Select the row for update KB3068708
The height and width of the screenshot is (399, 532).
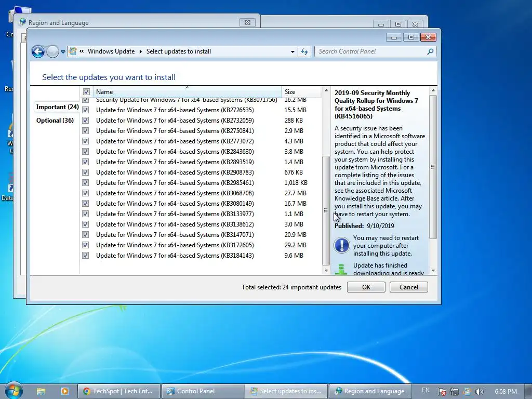(201, 193)
